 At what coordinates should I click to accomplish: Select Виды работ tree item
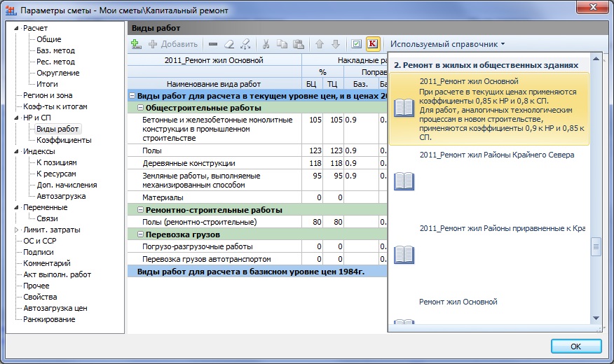tap(57, 129)
